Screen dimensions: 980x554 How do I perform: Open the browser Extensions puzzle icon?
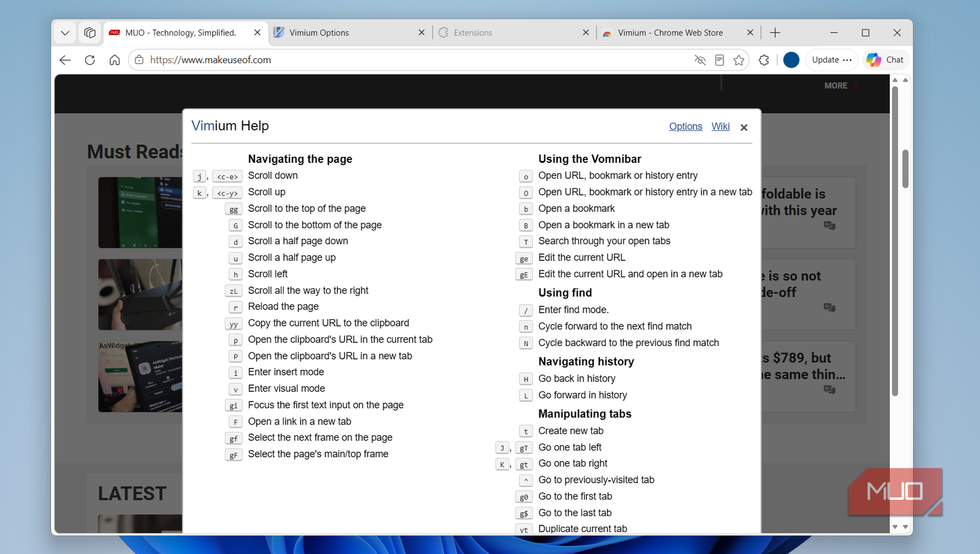(x=764, y=60)
